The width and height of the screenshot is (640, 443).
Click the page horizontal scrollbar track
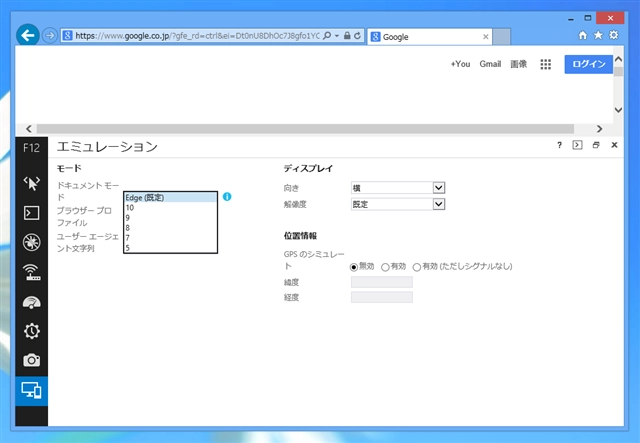[x=305, y=129]
